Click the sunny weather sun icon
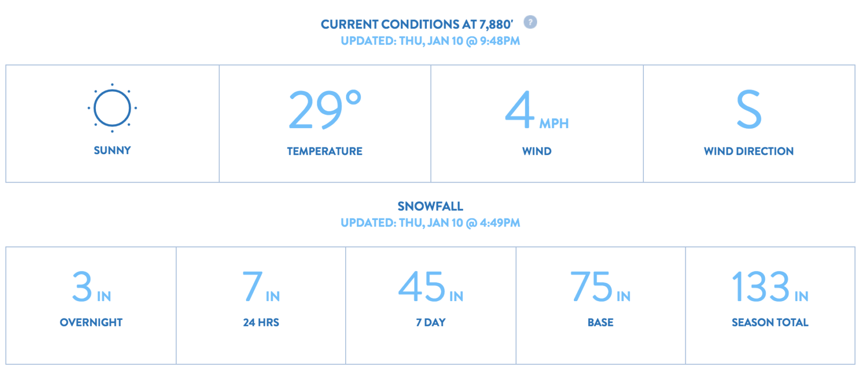 (x=112, y=108)
